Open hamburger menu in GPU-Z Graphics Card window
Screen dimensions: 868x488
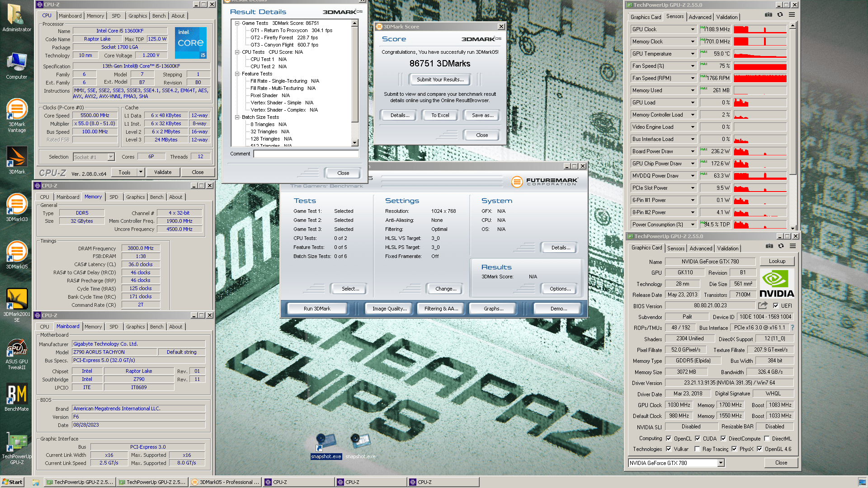tap(793, 246)
